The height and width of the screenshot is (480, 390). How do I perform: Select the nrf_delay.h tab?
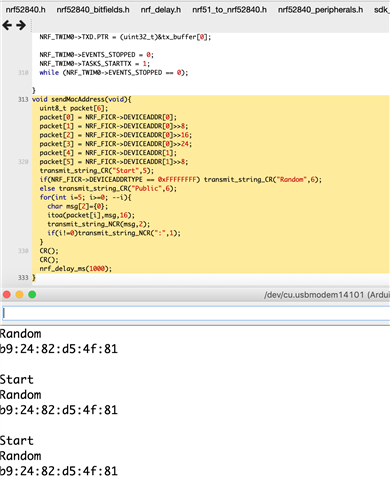click(x=161, y=10)
